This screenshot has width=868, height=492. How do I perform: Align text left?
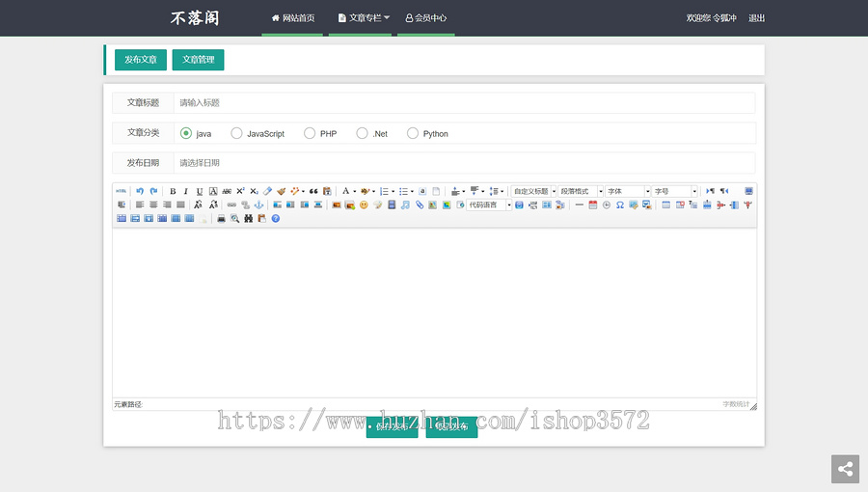(x=140, y=205)
